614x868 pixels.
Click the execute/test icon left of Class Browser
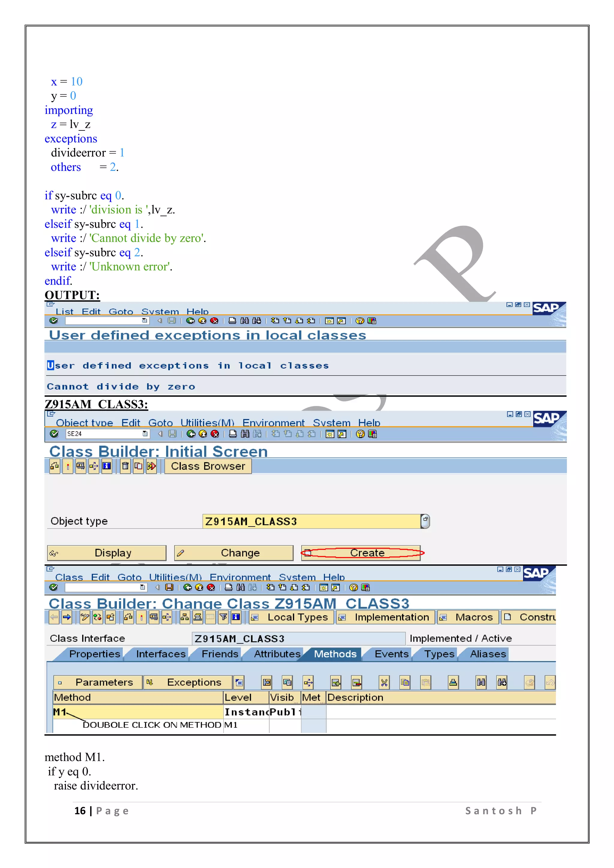(151, 466)
